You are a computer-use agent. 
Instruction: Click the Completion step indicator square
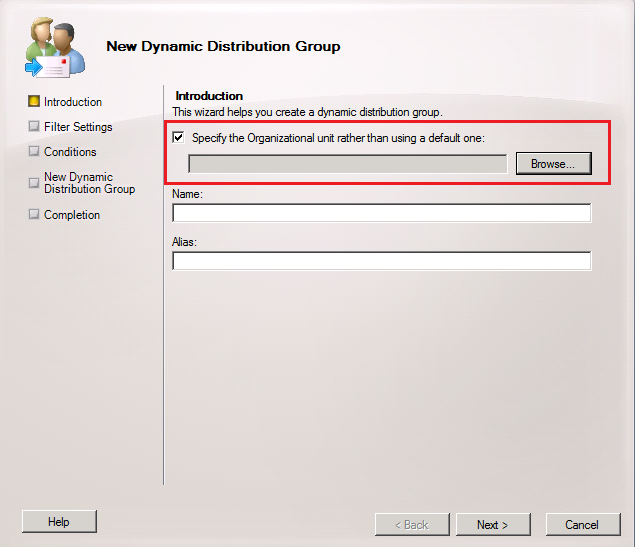pyautogui.click(x=34, y=215)
